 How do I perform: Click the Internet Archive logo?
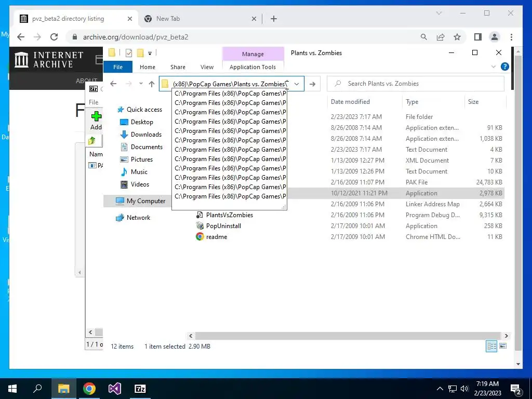coord(49,59)
